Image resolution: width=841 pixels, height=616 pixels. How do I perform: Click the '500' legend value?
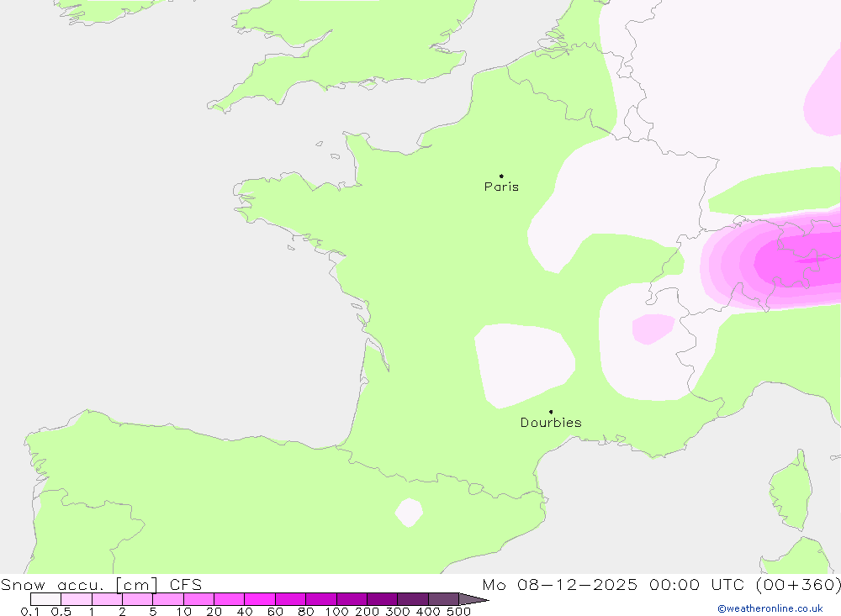coord(459,611)
